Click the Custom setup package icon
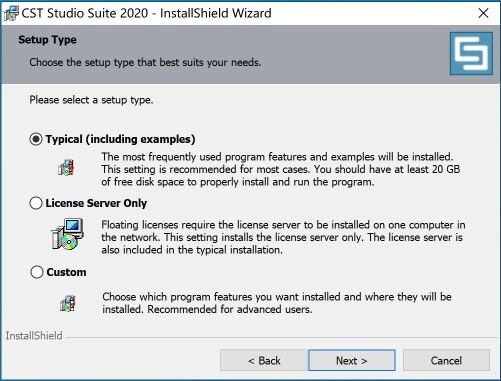 [68, 303]
